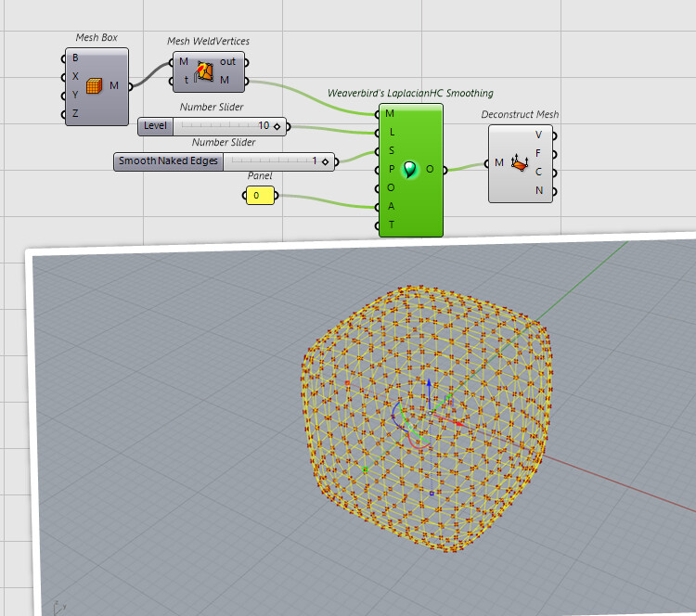Click the 'Mesh Box' label

97,38
